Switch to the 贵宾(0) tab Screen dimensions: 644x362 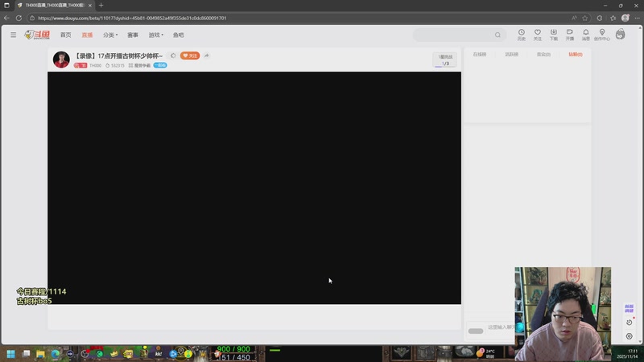click(x=543, y=54)
